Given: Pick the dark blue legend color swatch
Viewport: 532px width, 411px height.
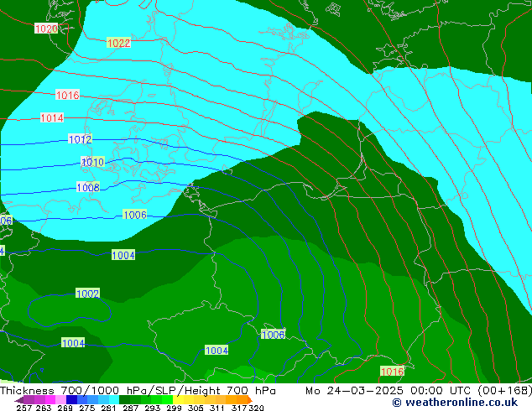Looking at the screenshot, I should [71, 399].
